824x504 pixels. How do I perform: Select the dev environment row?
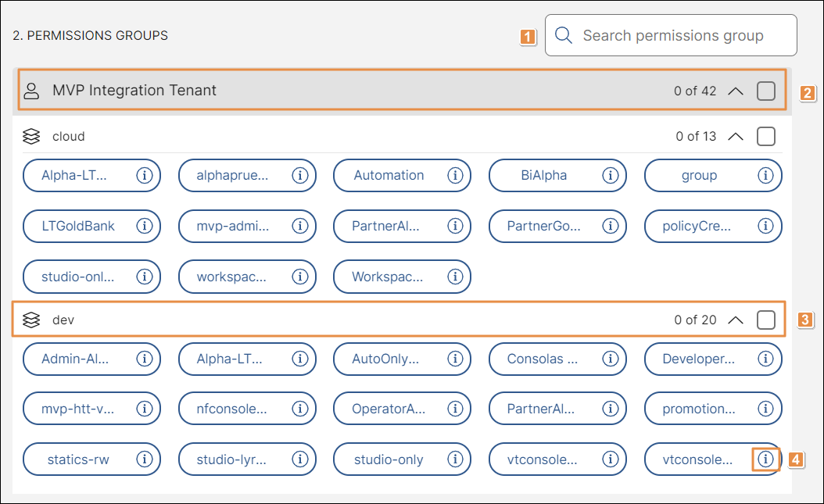pyautogui.click(x=352, y=320)
